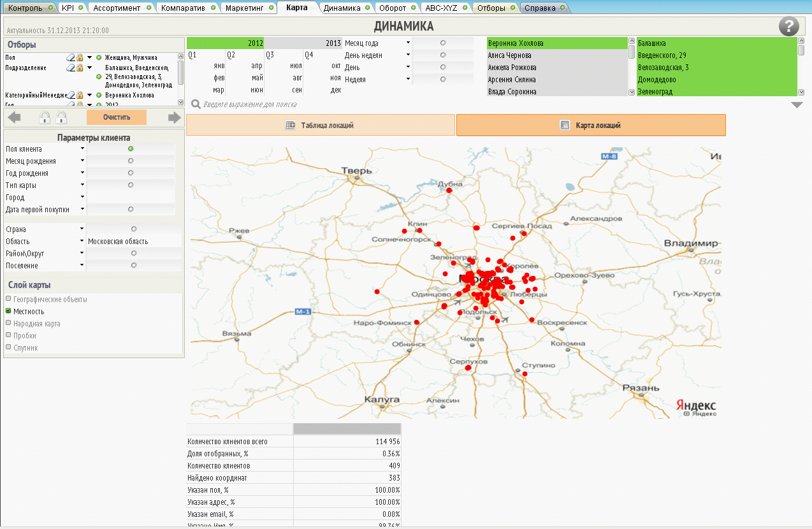This screenshot has width=812, height=529.
Task: Click the table icon on Таблица локаций
Action: click(291, 126)
